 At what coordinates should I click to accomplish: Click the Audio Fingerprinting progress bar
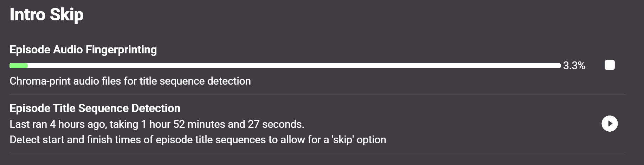pyautogui.click(x=285, y=66)
